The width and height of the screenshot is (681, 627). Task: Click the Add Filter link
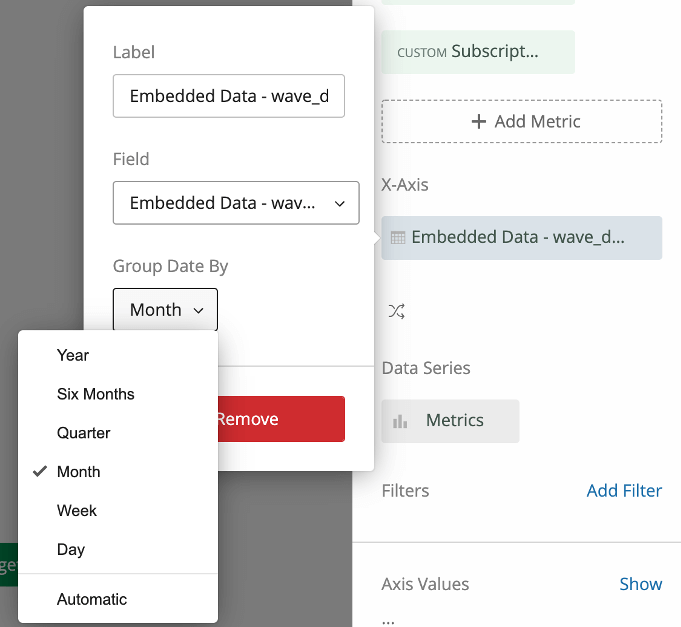624,491
